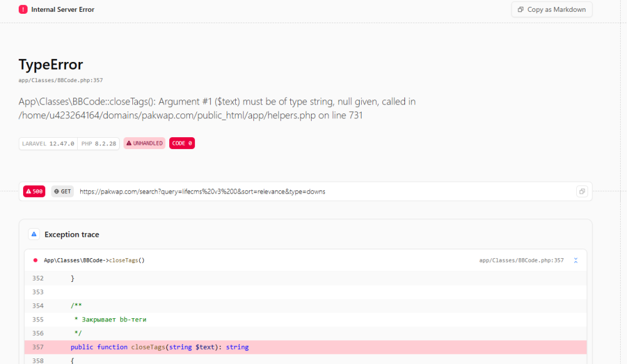The width and height of the screenshot is (627, 364).
Task: Click the blue Exception trace icon
Action: [x=34, y=234]
